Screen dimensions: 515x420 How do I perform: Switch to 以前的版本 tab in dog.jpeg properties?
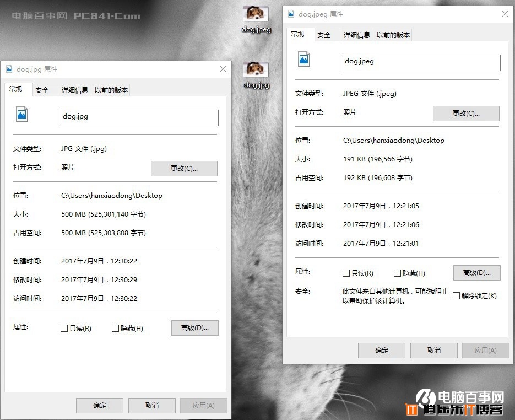coord(393,35)
